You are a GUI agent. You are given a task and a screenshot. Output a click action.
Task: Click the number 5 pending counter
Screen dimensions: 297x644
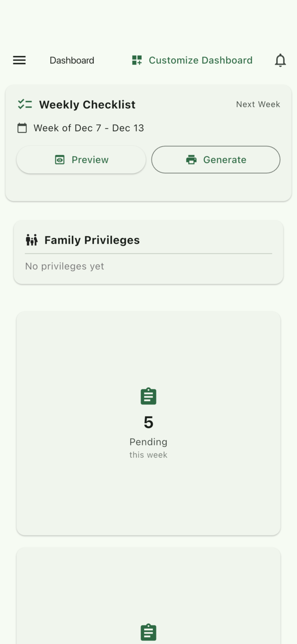coord(148,422)
